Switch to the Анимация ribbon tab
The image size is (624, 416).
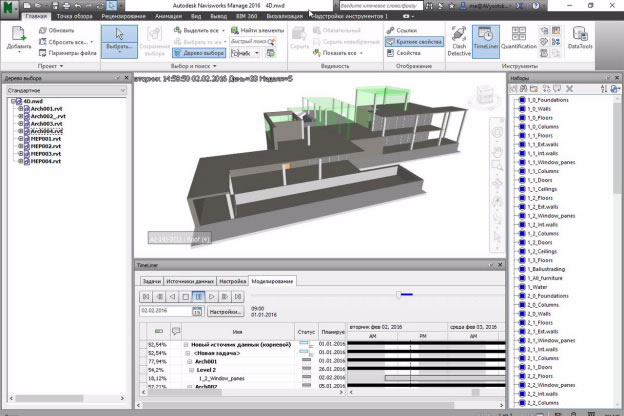168,16
